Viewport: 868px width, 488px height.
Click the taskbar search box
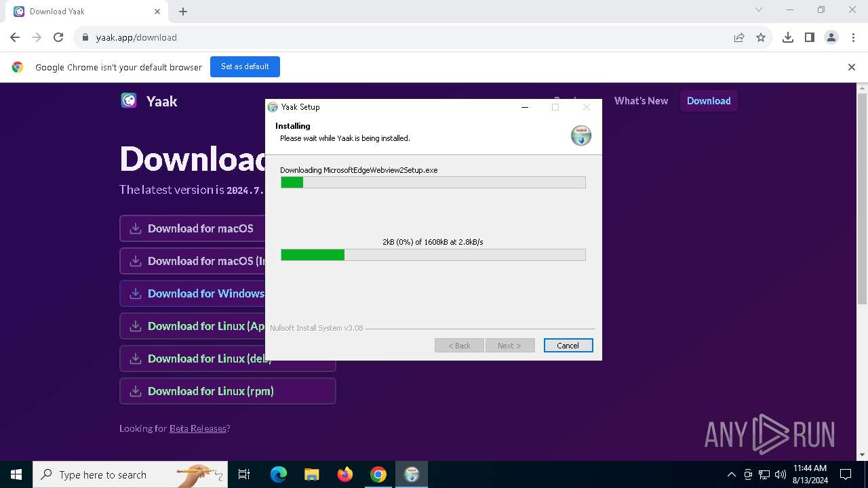[x=130, y=474]
